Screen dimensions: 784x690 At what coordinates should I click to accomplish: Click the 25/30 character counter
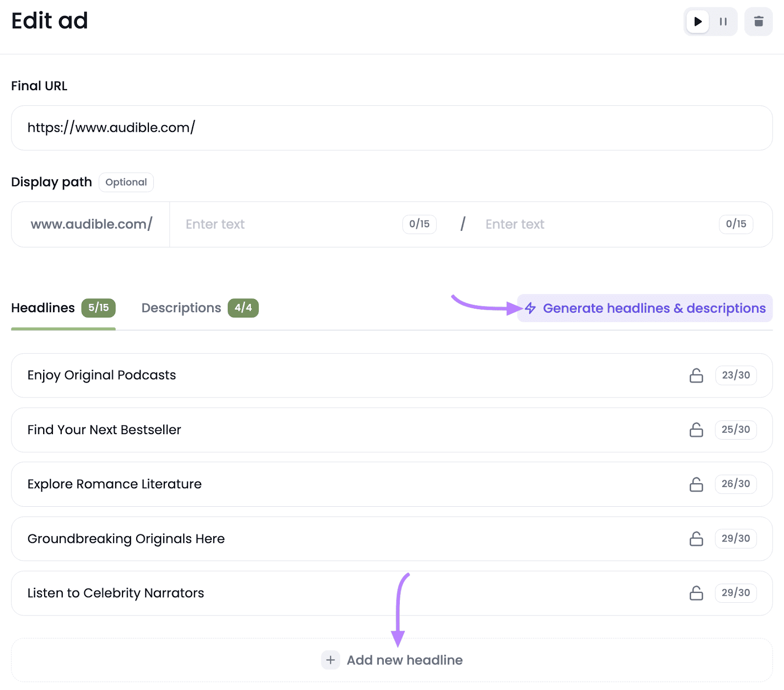(736, 430)
